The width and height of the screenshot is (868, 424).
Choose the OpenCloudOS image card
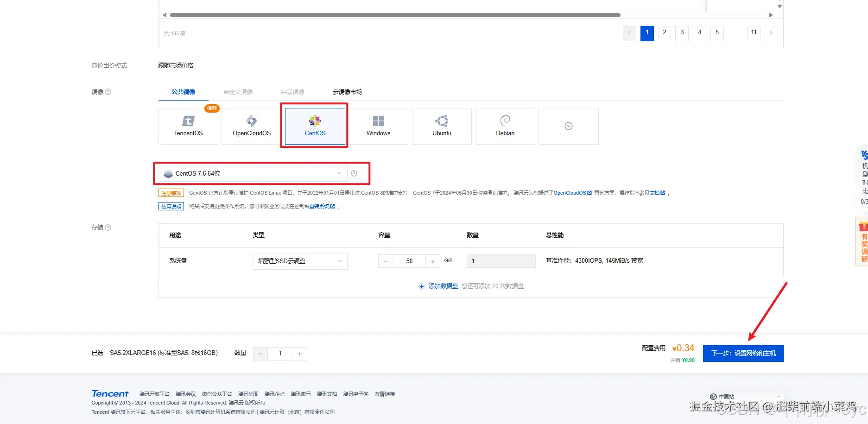pyautogui.click(x=252, y=126)
